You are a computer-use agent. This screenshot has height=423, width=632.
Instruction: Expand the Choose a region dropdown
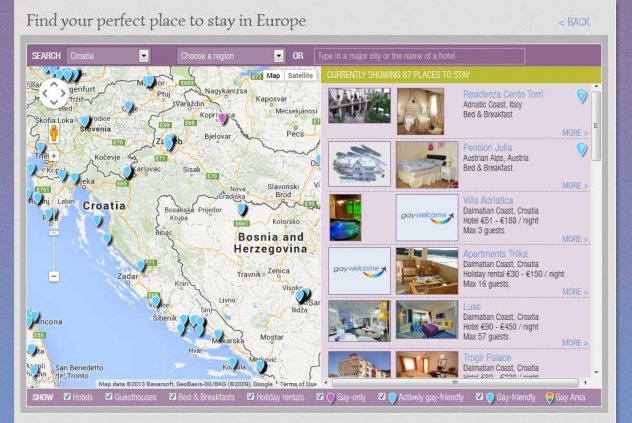(231, 56)
